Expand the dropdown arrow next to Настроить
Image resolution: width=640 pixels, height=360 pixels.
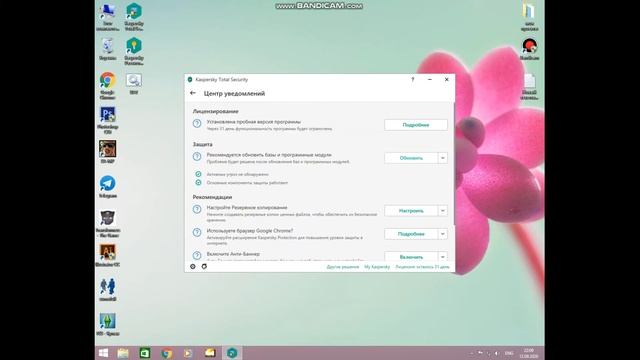pos(442,211)
